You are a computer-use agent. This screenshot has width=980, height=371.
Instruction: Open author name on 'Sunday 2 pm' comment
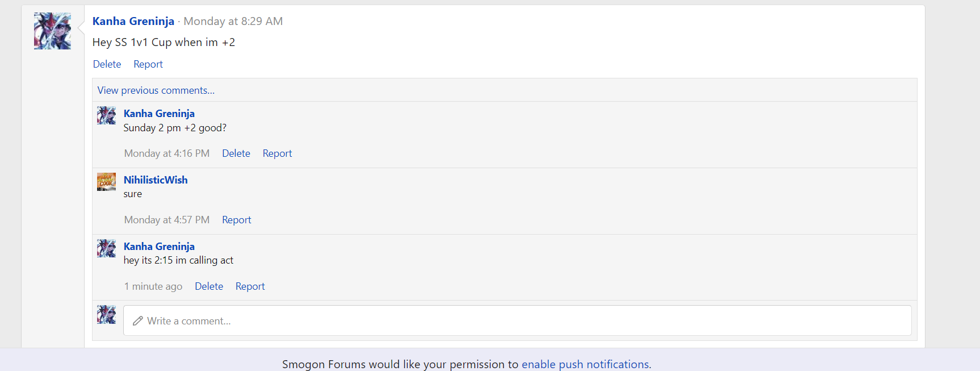[x=159, y=114]
